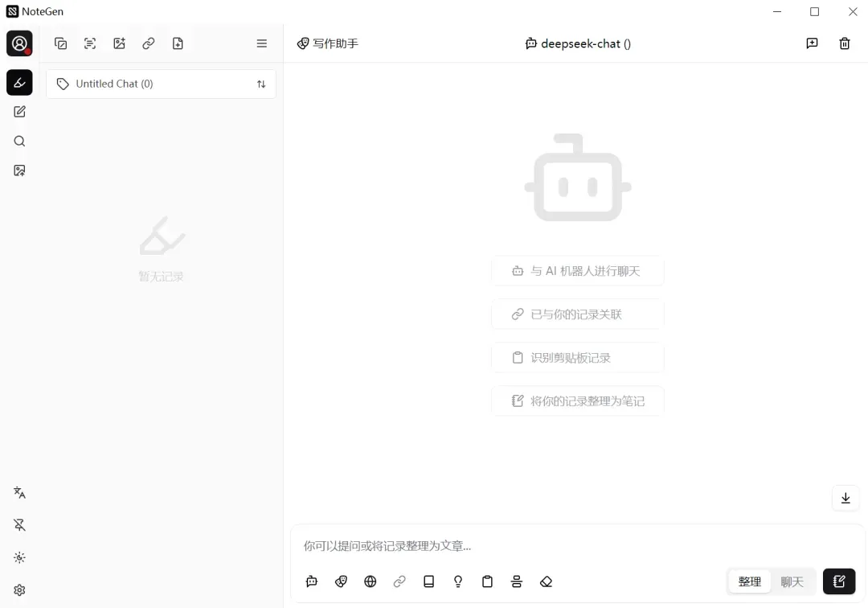
Task: Focus the chat input text field
Action: 578,546
